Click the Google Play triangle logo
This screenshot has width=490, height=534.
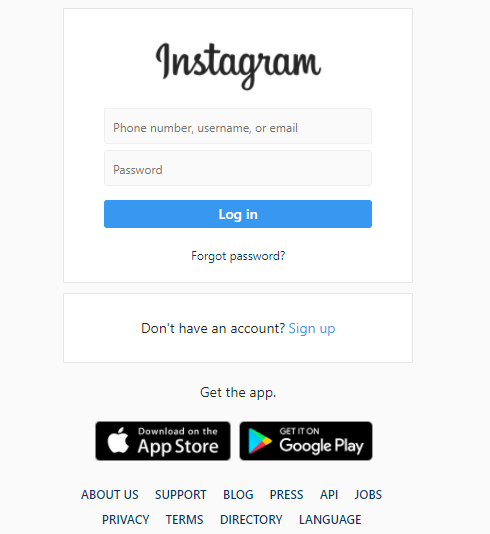[260, 441]
